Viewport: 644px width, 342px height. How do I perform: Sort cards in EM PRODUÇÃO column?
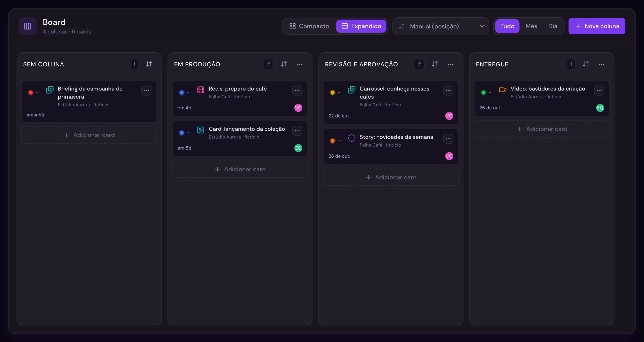click(x=284, y=64)
